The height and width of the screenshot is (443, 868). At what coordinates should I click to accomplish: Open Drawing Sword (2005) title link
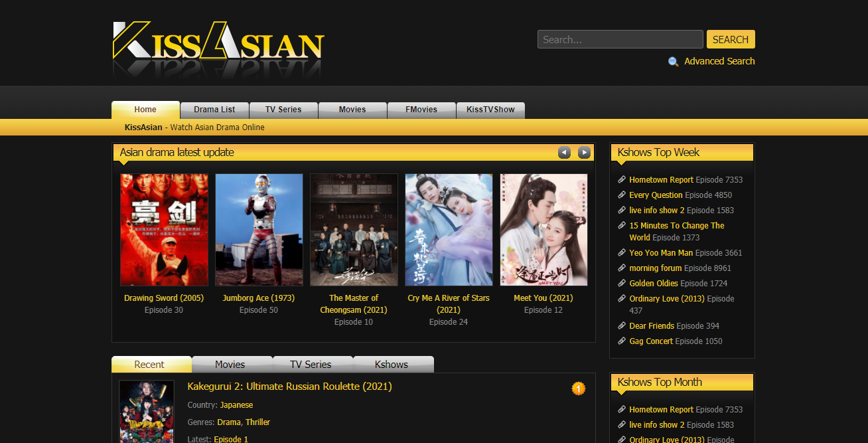click(x=164, y=298)
